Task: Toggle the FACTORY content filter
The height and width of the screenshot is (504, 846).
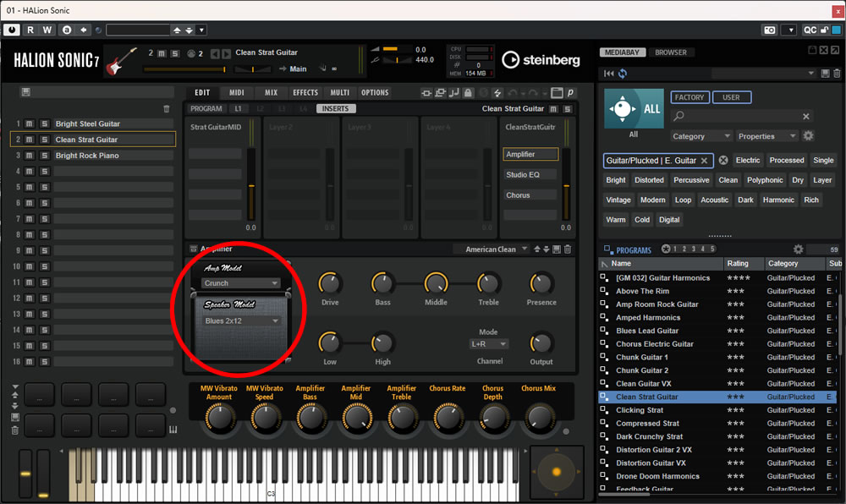Action: coord(689,97)
